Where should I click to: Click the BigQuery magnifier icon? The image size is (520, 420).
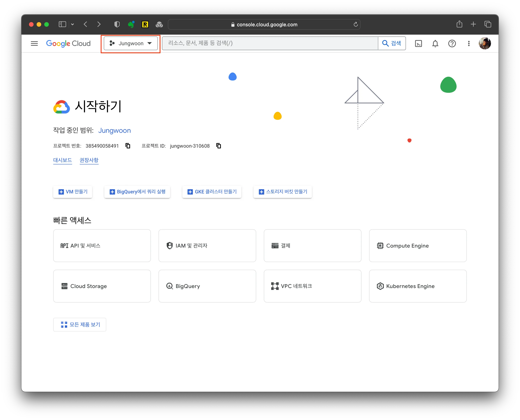(170, 286)
